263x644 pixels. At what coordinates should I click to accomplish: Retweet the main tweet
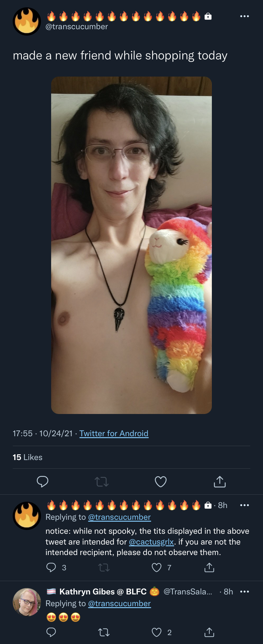102,482
